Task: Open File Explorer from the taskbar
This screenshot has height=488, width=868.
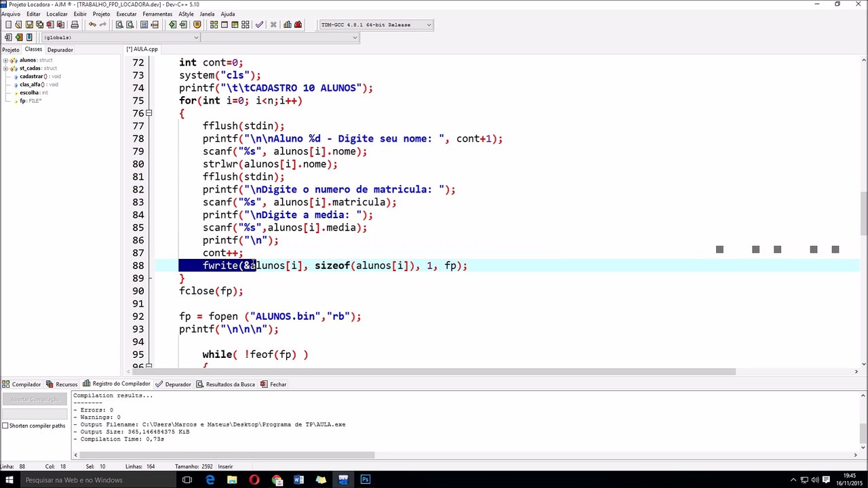Action: (232, 480)
